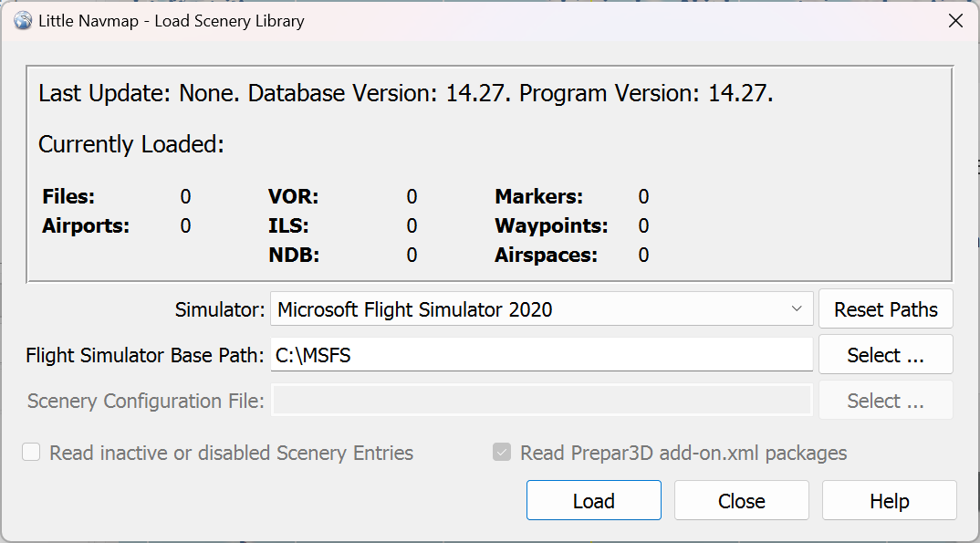Click the 'Waypoints:' label

551,225
